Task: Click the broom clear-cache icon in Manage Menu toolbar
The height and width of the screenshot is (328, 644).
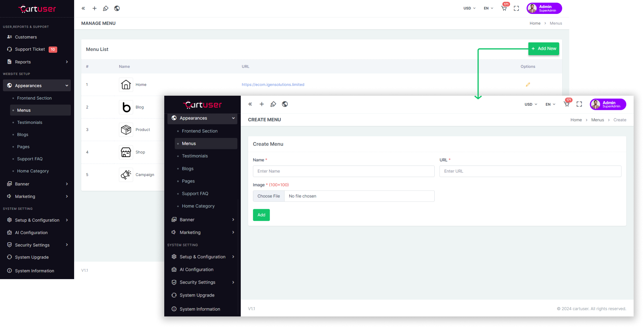Action: [106, 8]
